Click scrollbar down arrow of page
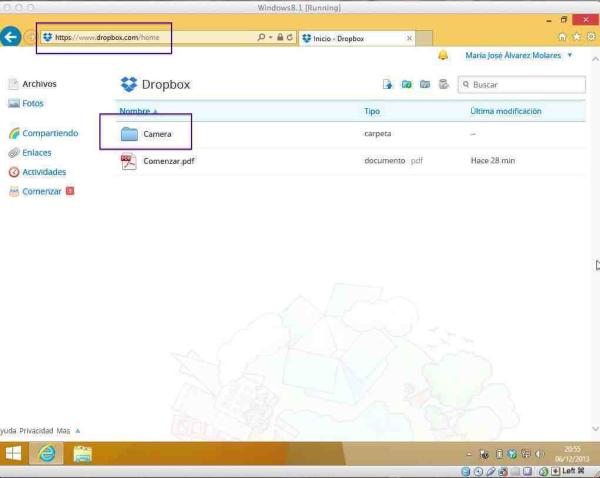This screenshot has width=600, height=478. coord(595,429)
